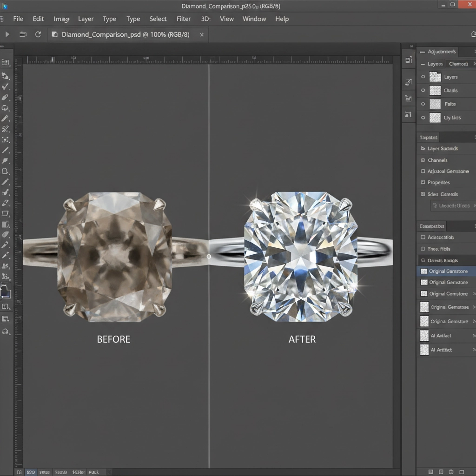This screenshot has height=476, width=476.
Task: Toggle visibility eye of the Paibs layer
Action: [x=423, y=104]
